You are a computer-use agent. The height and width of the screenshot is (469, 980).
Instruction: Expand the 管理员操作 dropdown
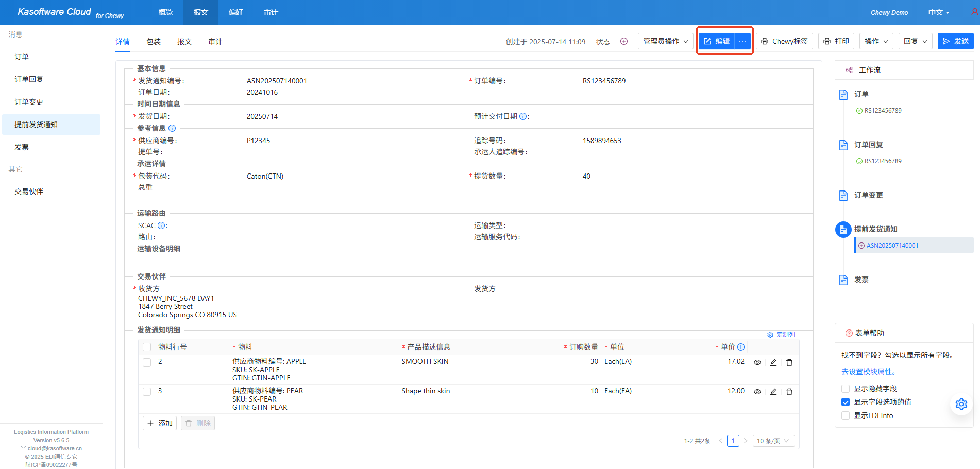665,41
